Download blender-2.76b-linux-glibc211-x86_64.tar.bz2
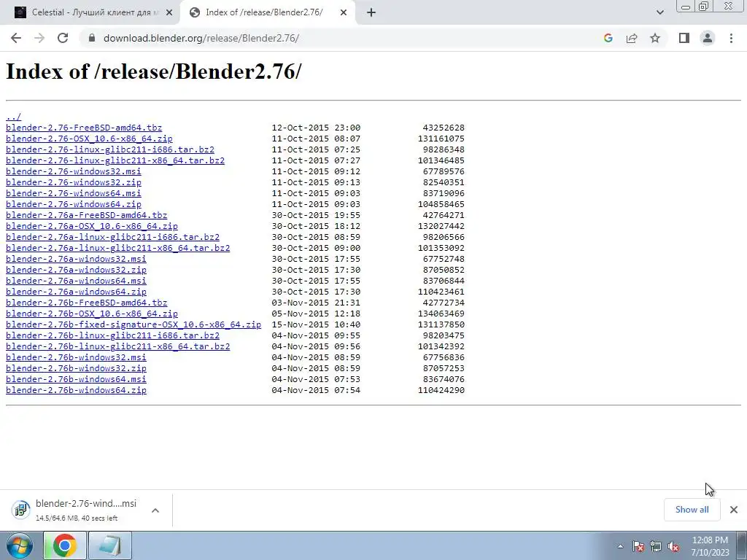The width and height of the screenshot is (747, 560). click(118, 346)
